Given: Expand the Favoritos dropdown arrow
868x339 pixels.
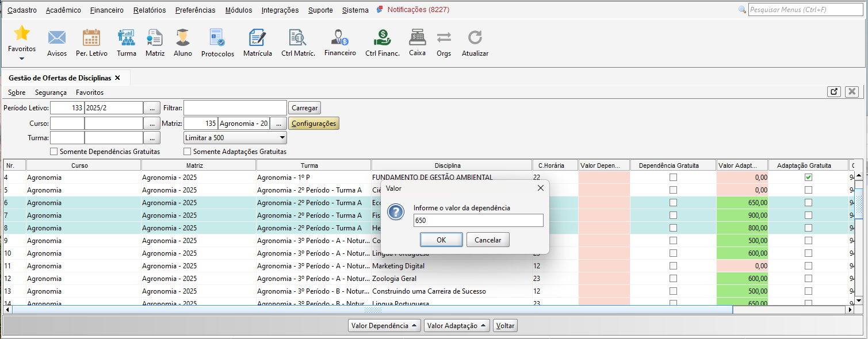Looking at the screenshot, I should pyautogui.click(x=22, y=58).
